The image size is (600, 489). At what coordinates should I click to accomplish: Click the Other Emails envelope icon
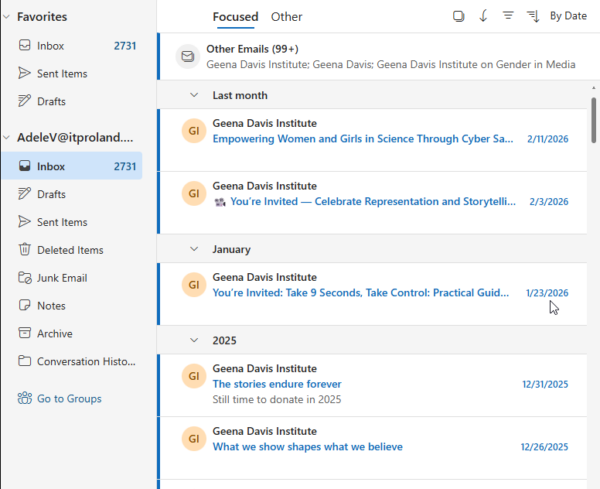pos(188,57)
